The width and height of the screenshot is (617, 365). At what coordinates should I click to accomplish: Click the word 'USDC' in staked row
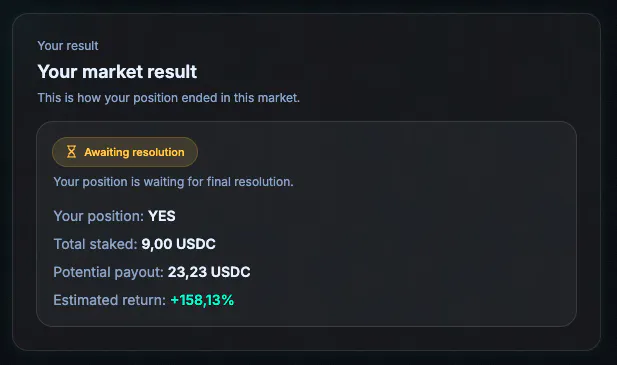point(196,244)
